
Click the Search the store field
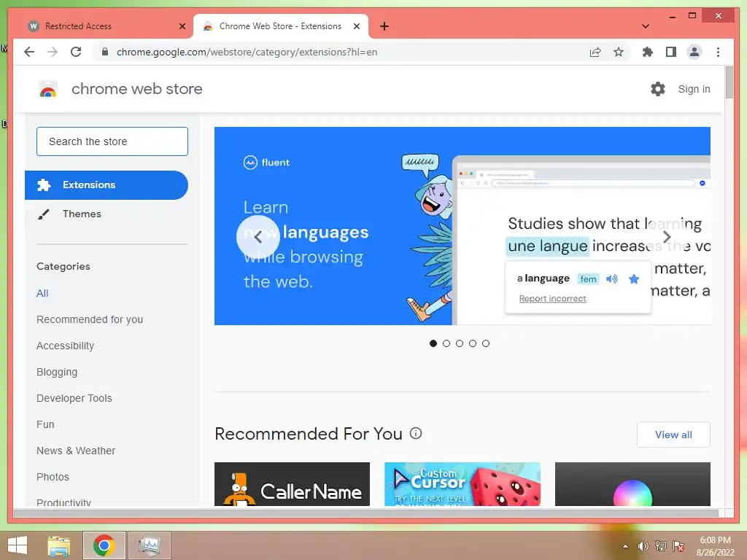point(112,141)
